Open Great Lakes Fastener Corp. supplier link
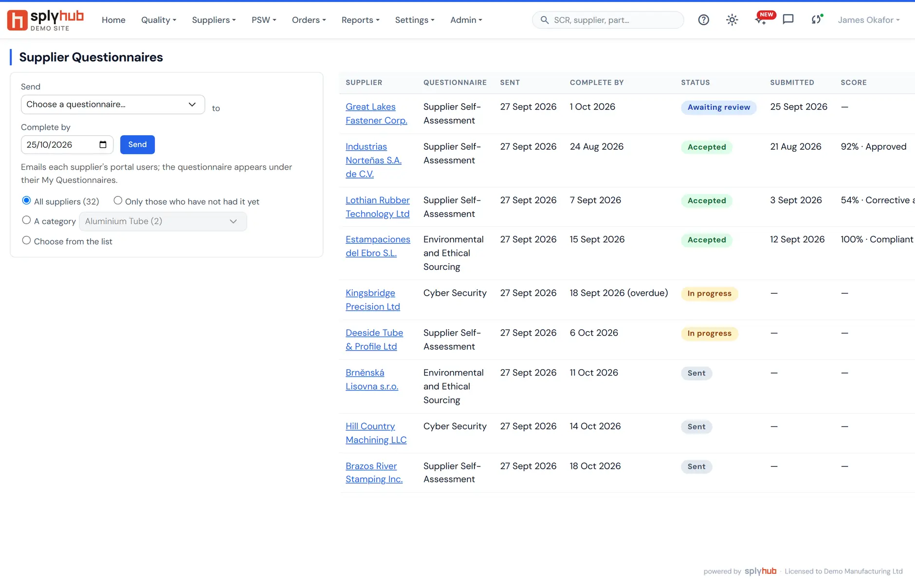Viewport: 915px width, 588px height. coord(376,113)
